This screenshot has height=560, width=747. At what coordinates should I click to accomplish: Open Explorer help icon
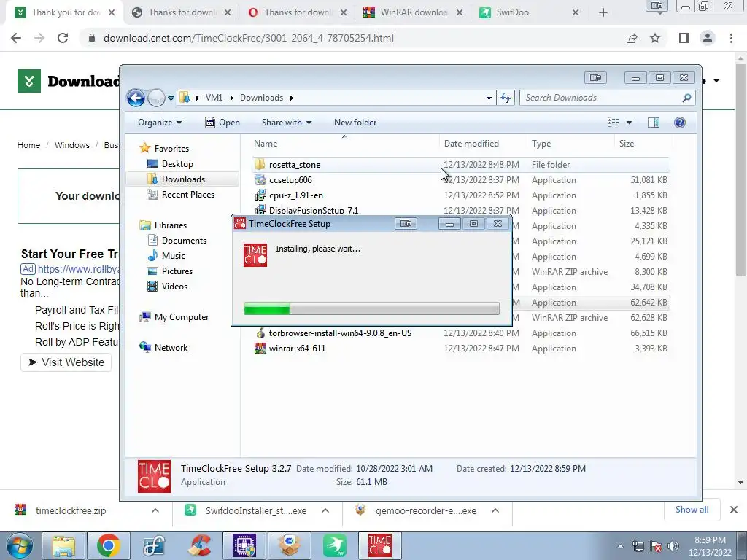680,122
